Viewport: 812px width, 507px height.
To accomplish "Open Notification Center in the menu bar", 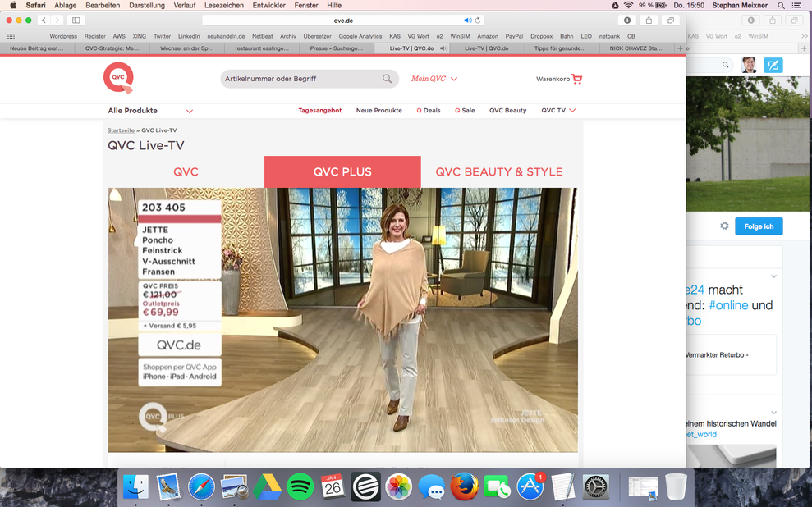I will coord(796,5).
